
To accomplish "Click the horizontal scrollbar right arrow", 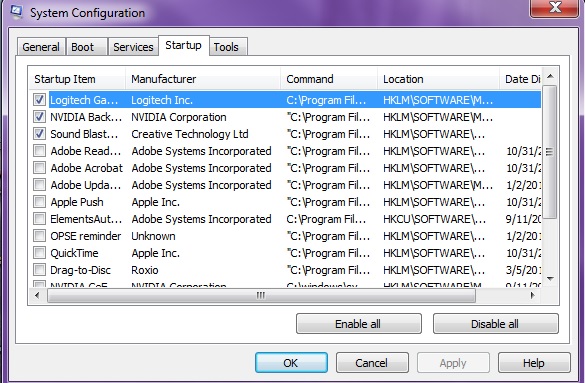I will (533, 295).
